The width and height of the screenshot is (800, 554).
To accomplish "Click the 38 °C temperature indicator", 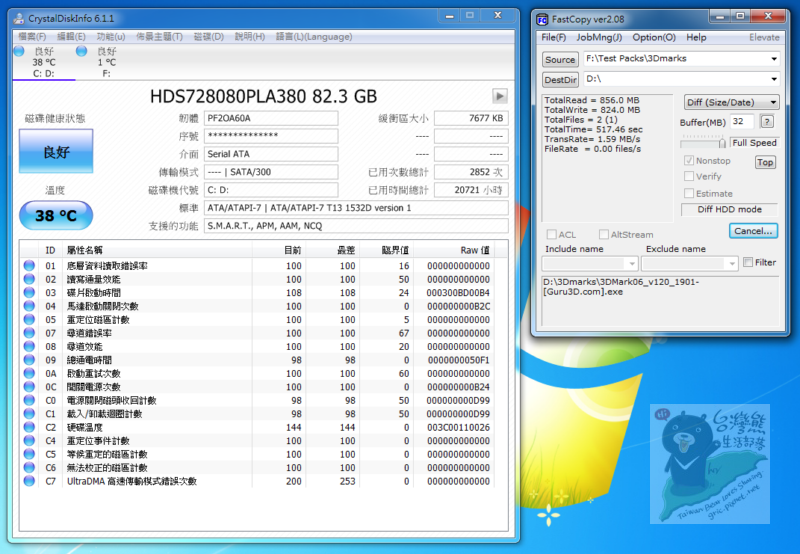I will point(56,215).
